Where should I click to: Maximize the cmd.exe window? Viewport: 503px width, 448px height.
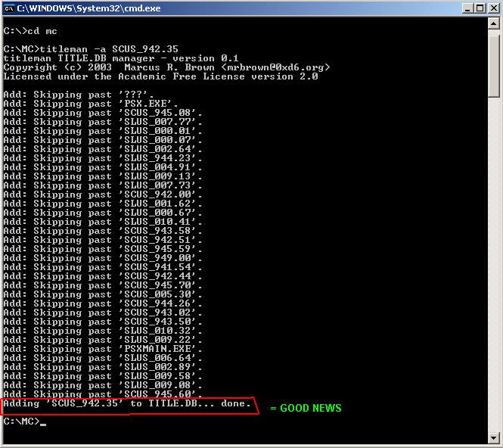(x=480, y=8)
